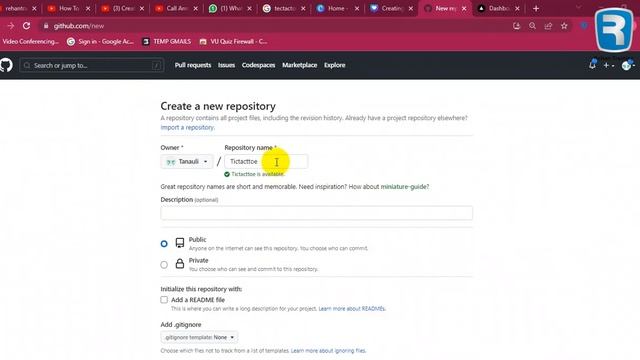The image size is (640, 360).
Task: Click the Private lock icon
Action: (180, 264)
